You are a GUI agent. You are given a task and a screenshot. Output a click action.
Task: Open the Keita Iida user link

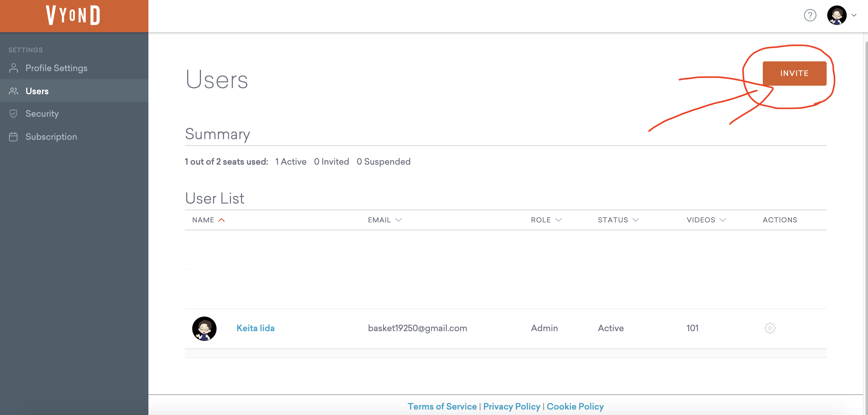point(255,328)
